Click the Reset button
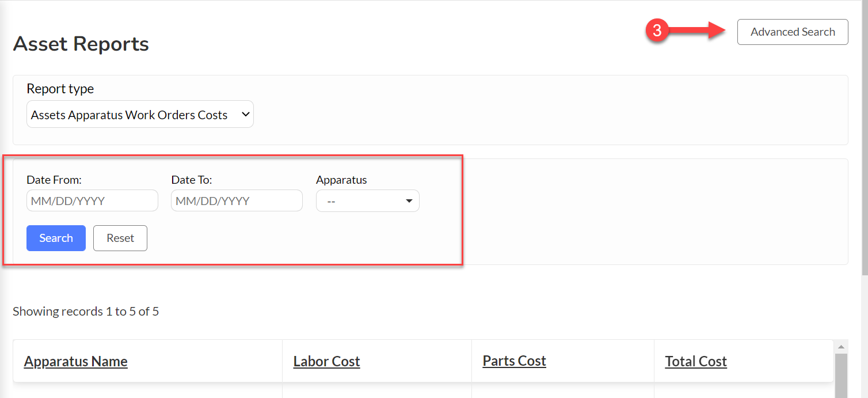Image resolution: width=868 pixels, height=398 pixels. pos(120,238)
